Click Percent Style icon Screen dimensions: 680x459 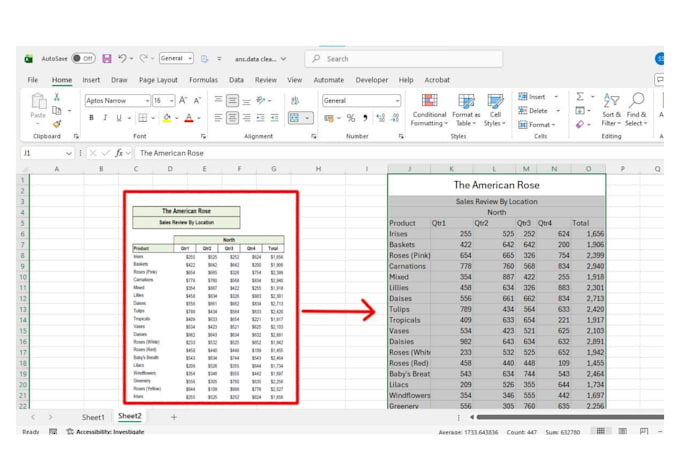(x=351, y=118)
